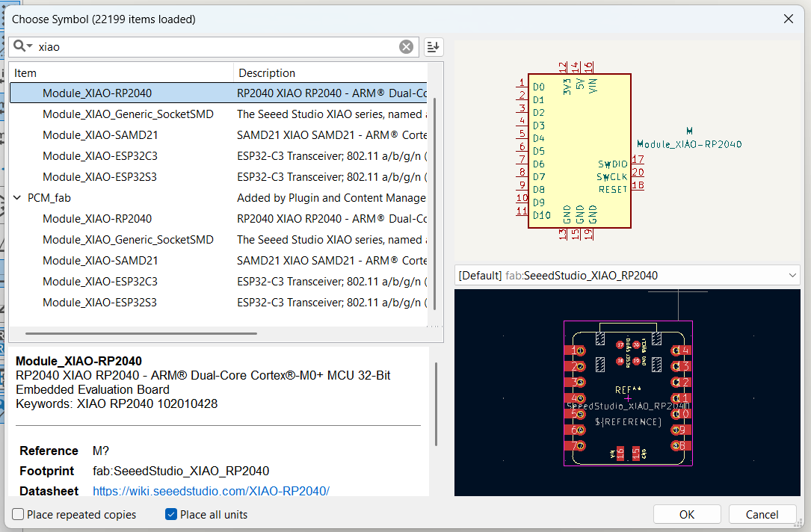The height and width of the screenshot is (532, 811).
Task: Clear the xiao search text
Action: 406,47
